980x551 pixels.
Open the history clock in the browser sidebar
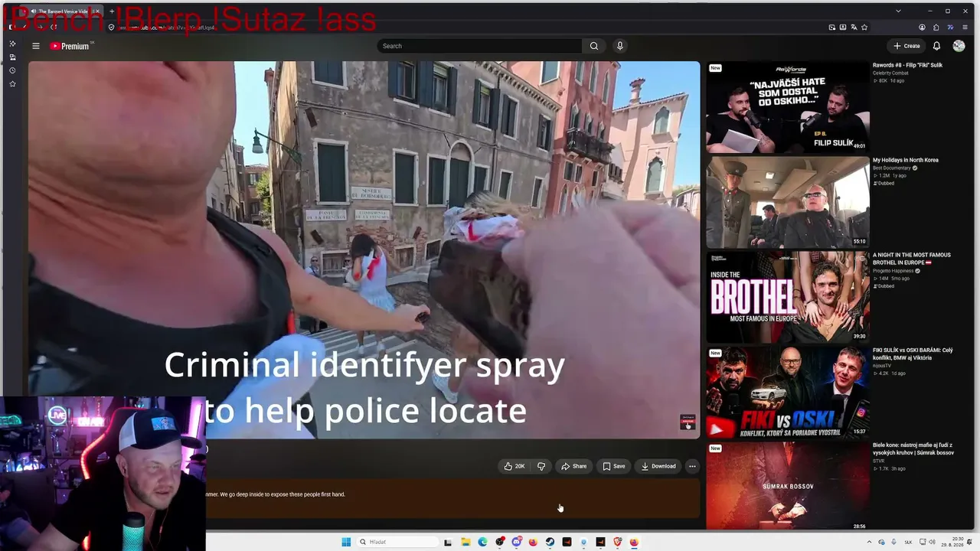pos(12,70)
